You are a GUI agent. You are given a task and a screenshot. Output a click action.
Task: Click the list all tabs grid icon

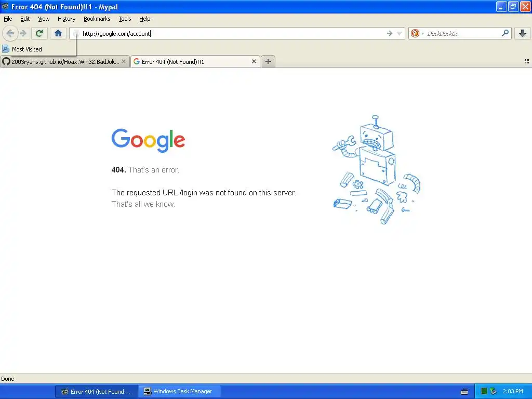527,61
